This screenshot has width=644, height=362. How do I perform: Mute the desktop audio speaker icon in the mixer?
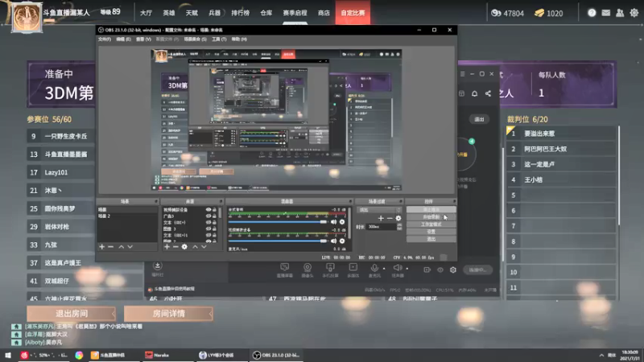click(x=333, y=222)
